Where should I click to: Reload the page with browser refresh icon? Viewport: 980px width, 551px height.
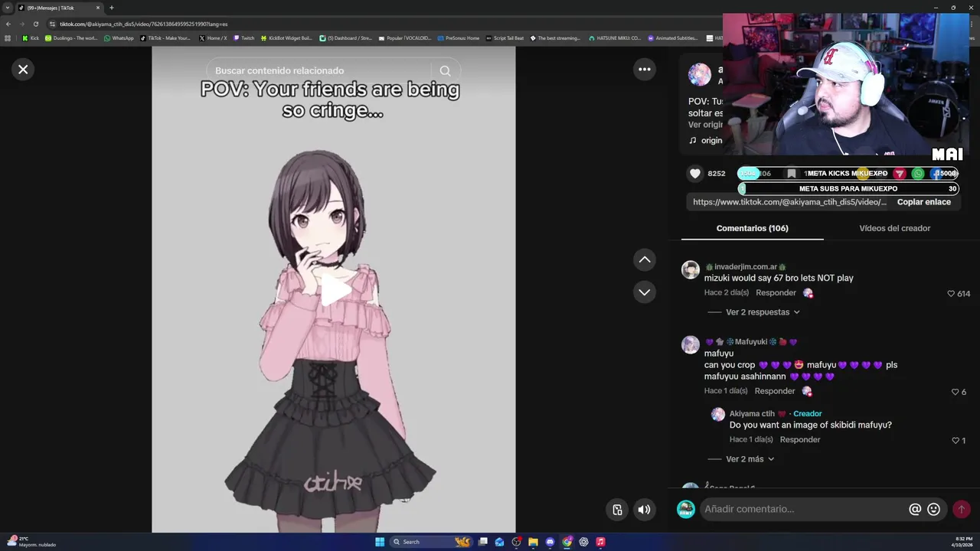[x=36, y=24]
